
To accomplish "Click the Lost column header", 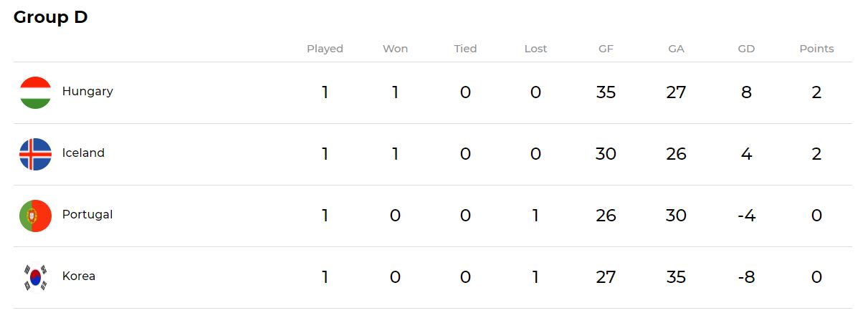I will [x=535, y=49].
